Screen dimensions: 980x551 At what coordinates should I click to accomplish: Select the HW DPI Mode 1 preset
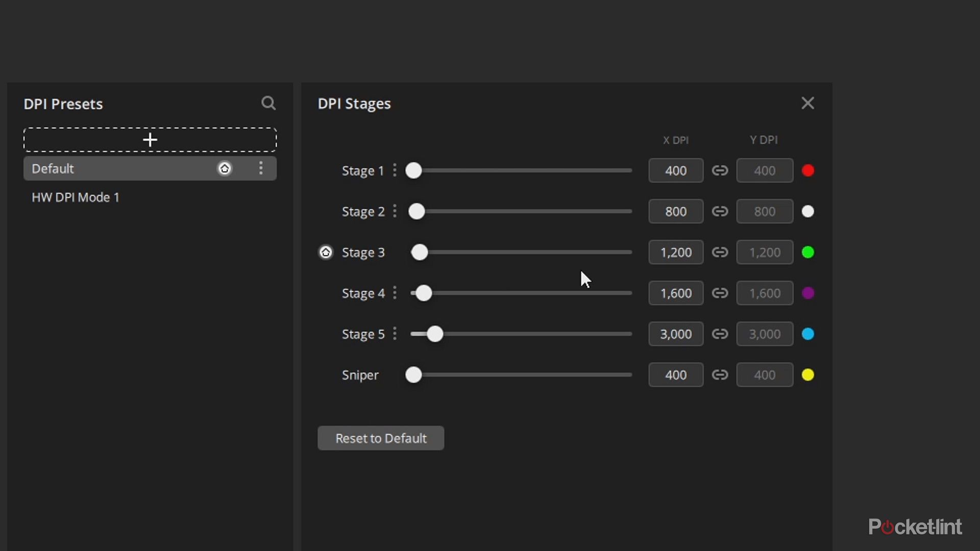[x=76, y=197]
